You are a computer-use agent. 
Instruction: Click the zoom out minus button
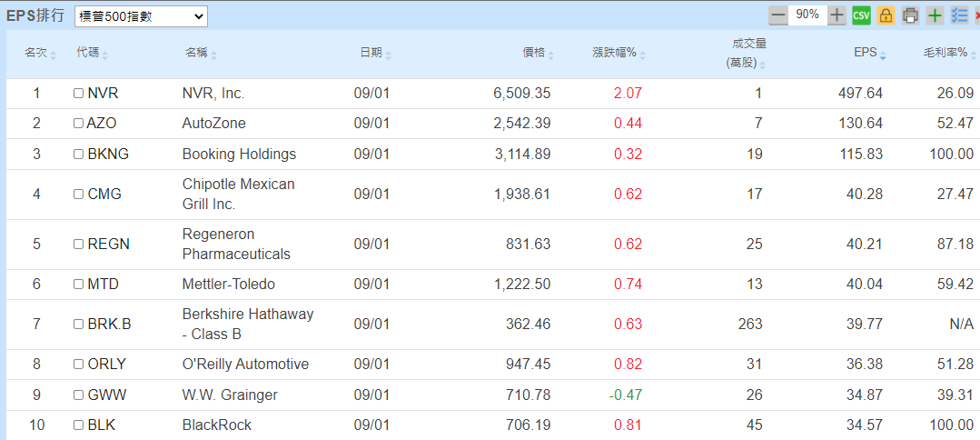tap(778, 15)
